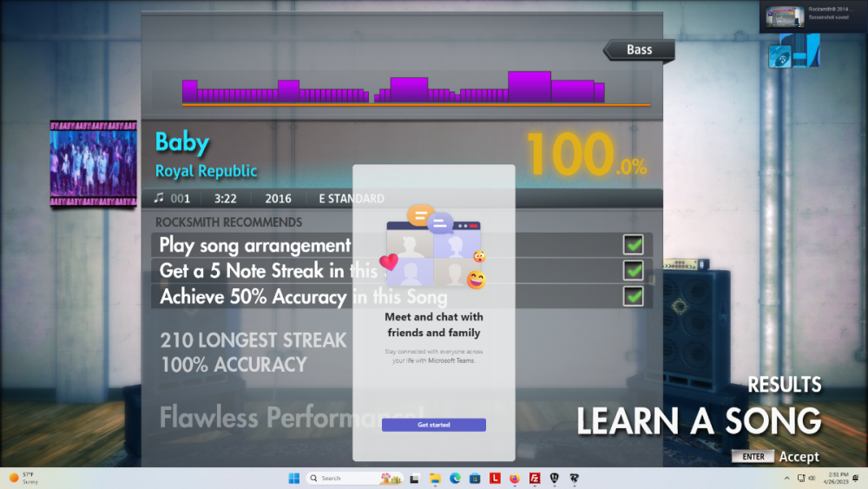Click the Baby album art thumbnail
Image resolution: width=868 pixels, height=489 pixels.
(93, 163)
